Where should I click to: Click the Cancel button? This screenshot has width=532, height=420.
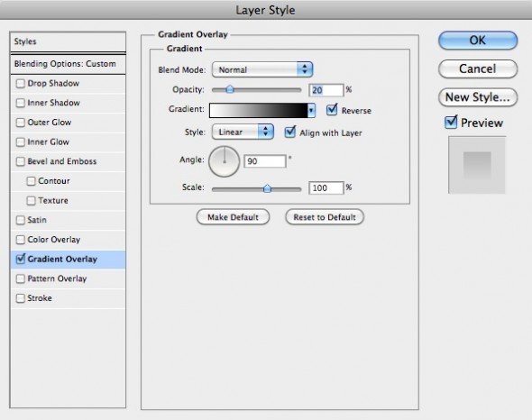478,68
